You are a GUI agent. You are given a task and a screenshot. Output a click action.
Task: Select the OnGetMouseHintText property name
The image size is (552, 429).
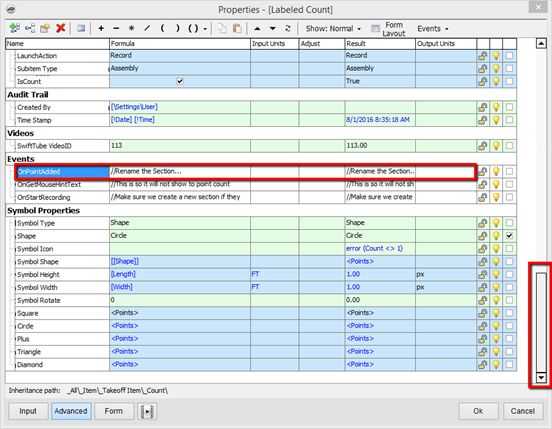[x=49, y=184]
